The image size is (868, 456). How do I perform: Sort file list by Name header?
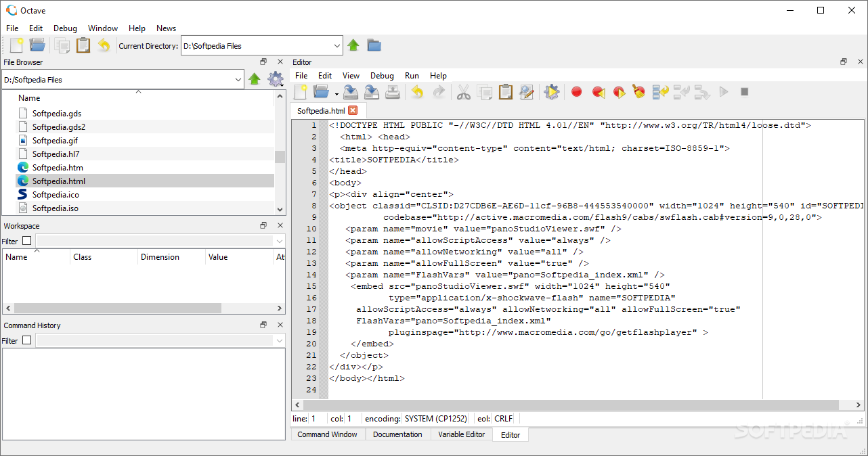[x=29, y=98]
